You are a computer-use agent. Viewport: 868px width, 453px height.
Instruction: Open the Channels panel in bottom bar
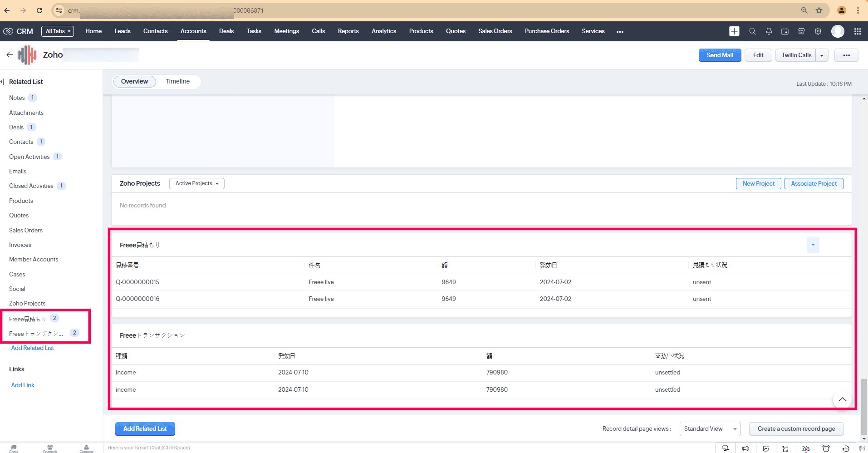pos(50,448)
